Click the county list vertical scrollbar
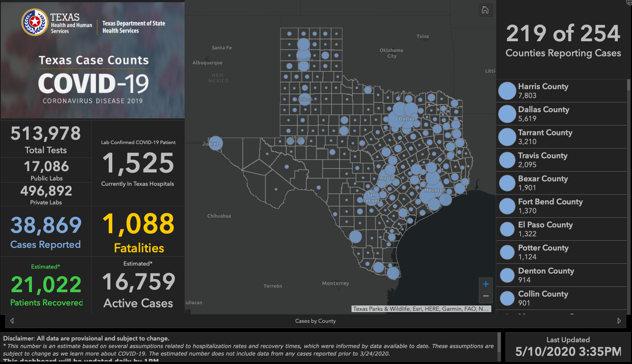The image size is (632, 364). [628, 133]
